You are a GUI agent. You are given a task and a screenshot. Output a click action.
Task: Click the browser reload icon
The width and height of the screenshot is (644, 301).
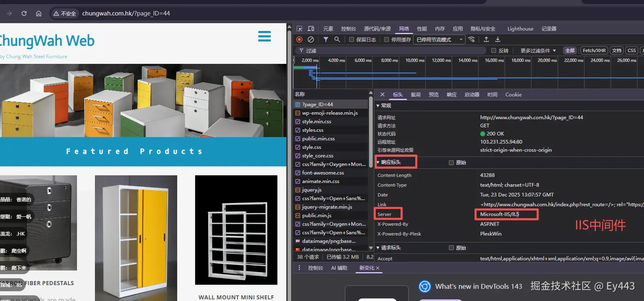pos(24,13)
